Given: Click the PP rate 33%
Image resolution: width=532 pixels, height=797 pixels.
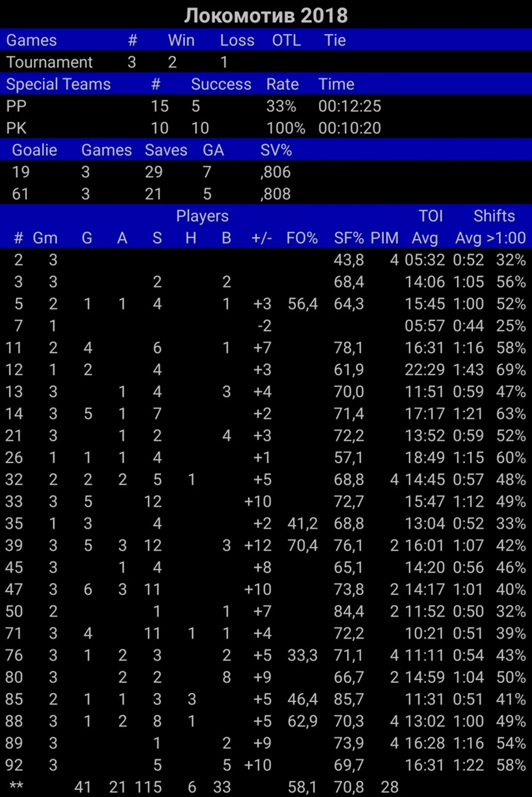Looking at the screenshot, I should pyautogui.click(x=281, y=106).
